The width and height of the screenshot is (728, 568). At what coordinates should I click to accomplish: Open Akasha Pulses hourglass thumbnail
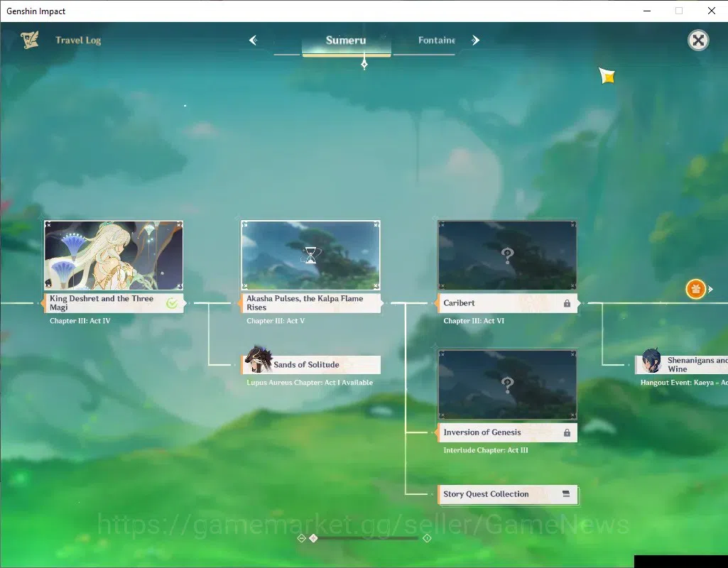click(x=310, y=255)
